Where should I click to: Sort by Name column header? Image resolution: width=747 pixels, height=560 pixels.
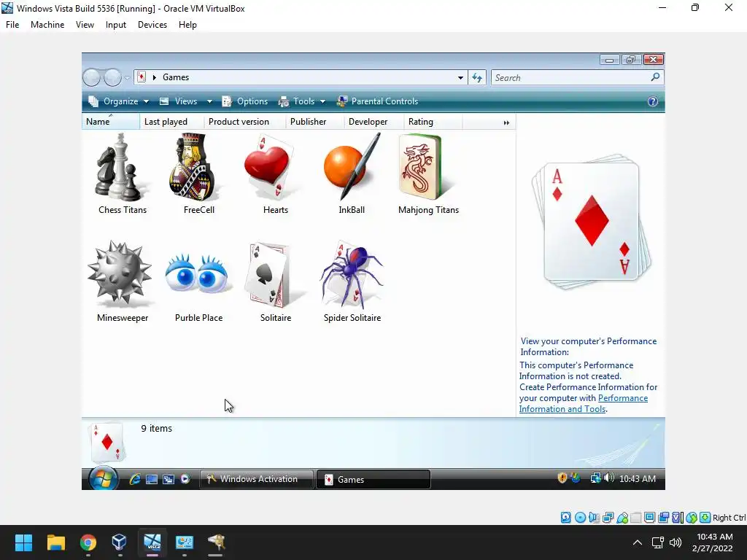111,122
